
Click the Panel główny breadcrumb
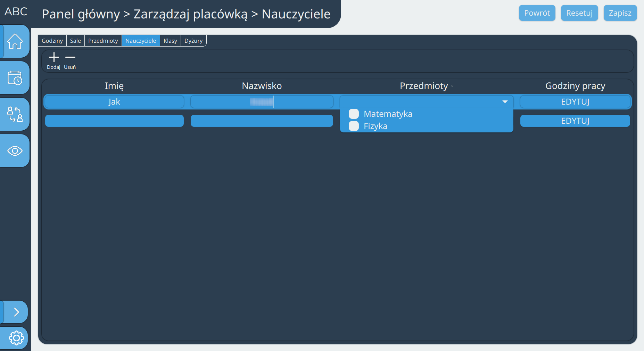[81, 14]
